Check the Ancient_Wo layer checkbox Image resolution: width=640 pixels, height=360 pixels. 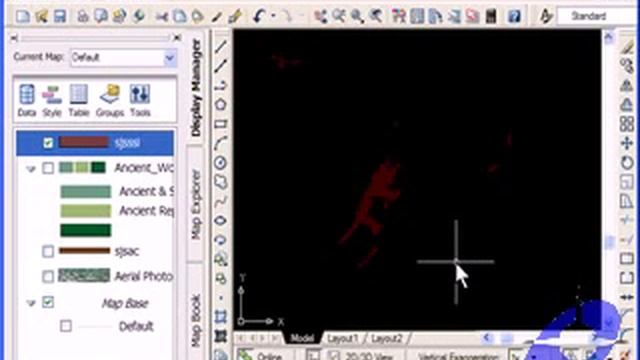[x=48, y=168]
